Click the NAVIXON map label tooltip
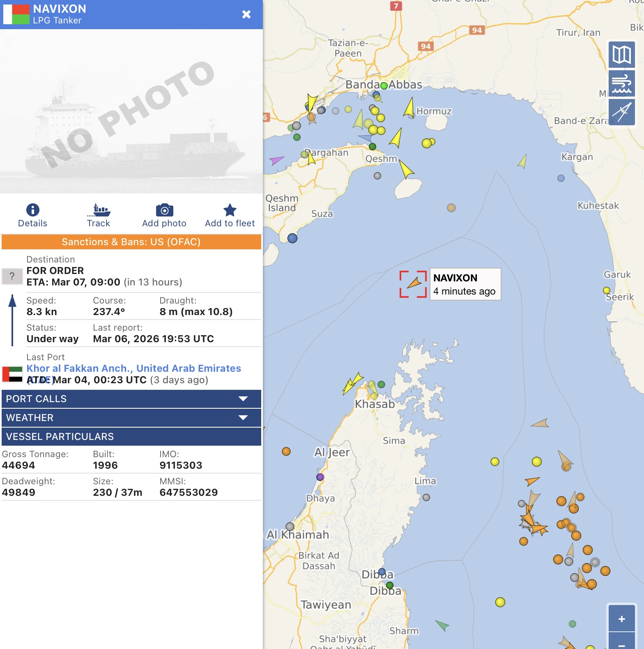 (x=465, y=284)
